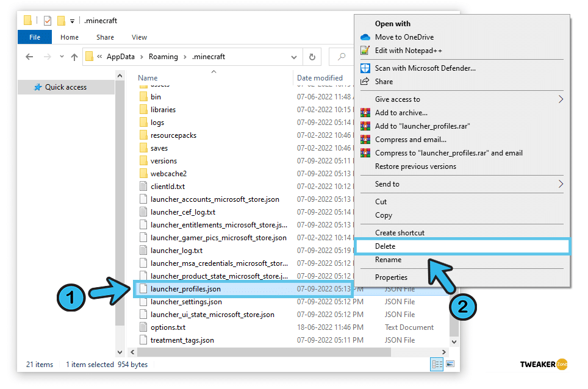Select the webcache2 folder icon
Viewport: 588px width, 389px height.
pos(143,174)
